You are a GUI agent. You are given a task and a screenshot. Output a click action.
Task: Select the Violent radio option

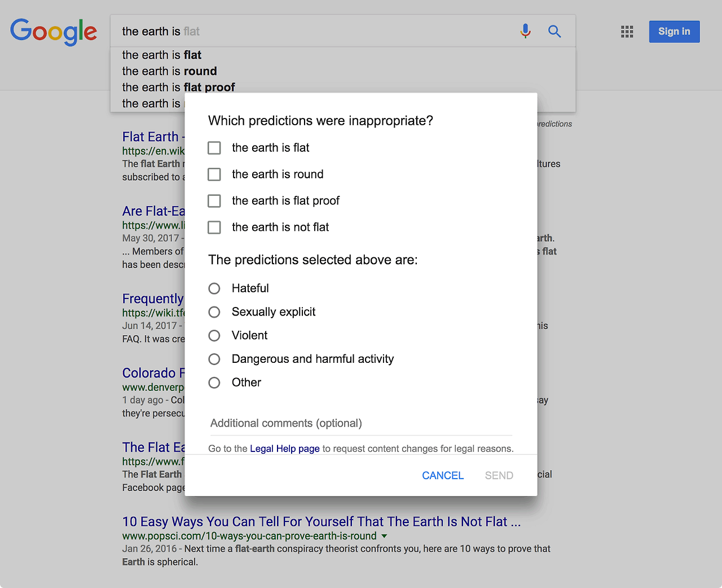[214, 336]
